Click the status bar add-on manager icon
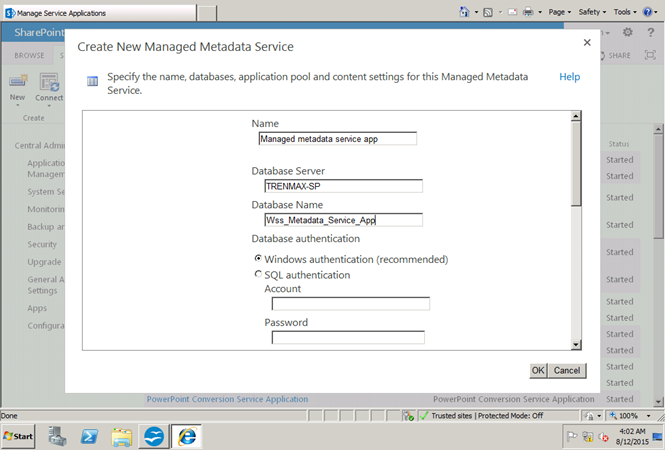665x450 pixels. [409, 416]
